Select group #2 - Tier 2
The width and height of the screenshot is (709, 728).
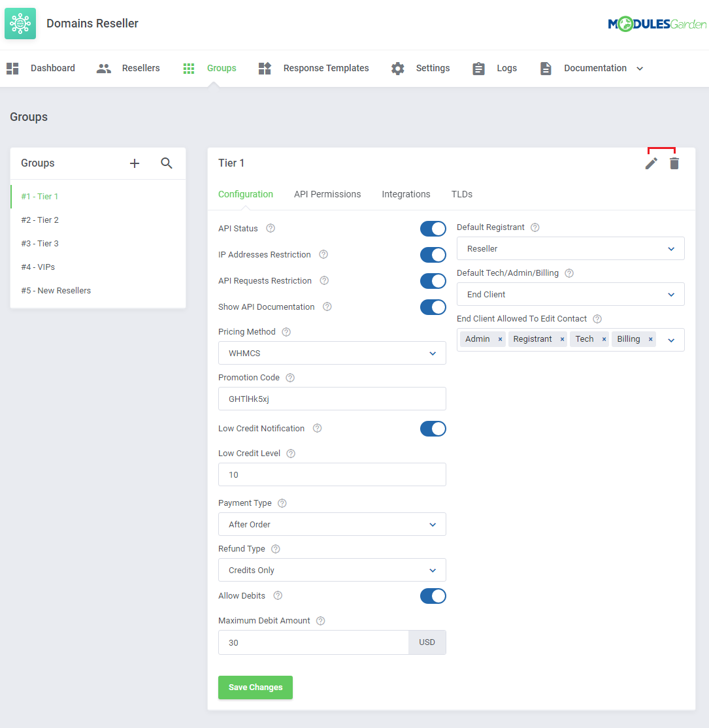[x=98, y=220]
